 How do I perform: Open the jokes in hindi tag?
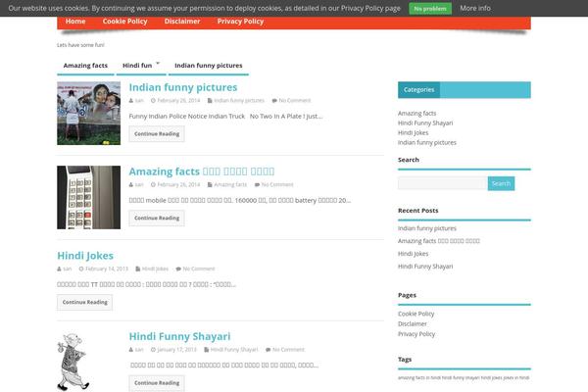pos(516,377)
